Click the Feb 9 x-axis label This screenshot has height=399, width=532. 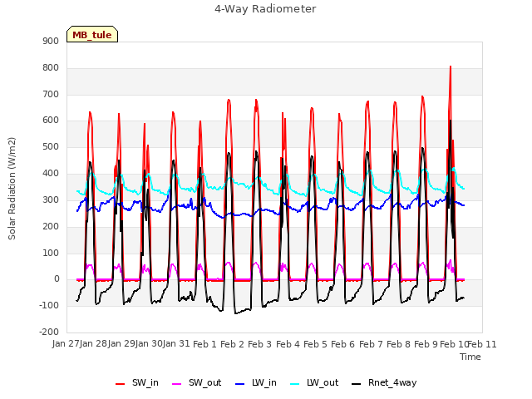426,344
